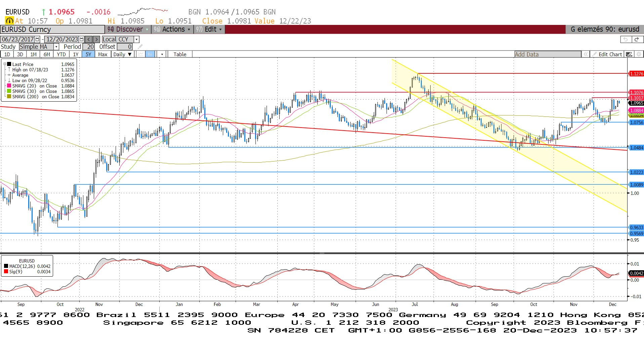Click the intraday sparkline mini chart
This screenshot has width=644, height=349.
pos(143,11)
